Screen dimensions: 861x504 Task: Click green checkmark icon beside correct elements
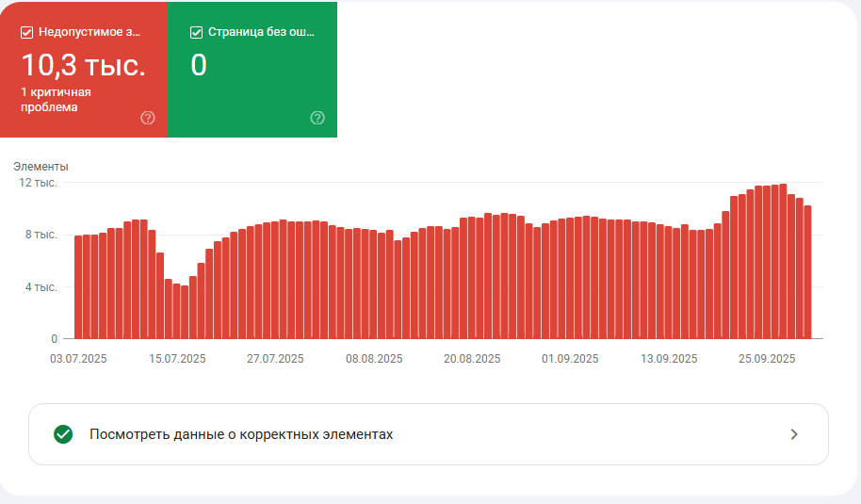click(63, 434)
